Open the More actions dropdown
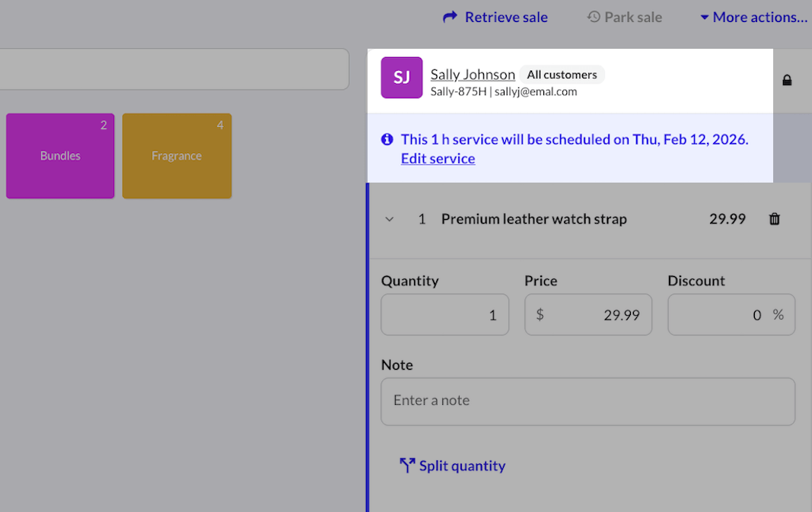812x512 pixels. tap(753, 17)
